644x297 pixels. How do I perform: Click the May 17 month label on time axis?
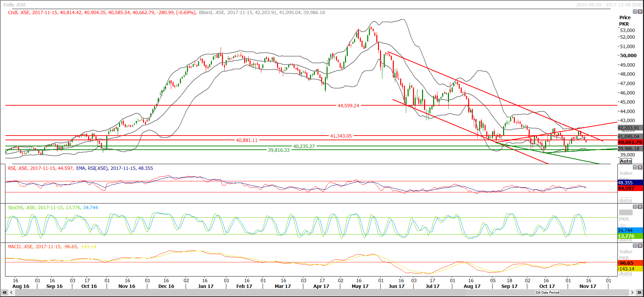360,286
